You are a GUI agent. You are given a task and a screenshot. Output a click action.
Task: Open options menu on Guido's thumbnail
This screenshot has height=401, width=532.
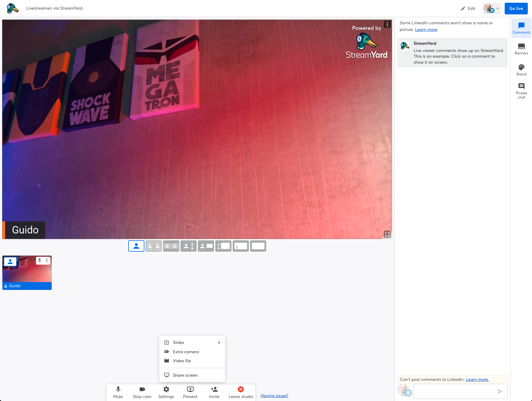(x=47, y=260)
